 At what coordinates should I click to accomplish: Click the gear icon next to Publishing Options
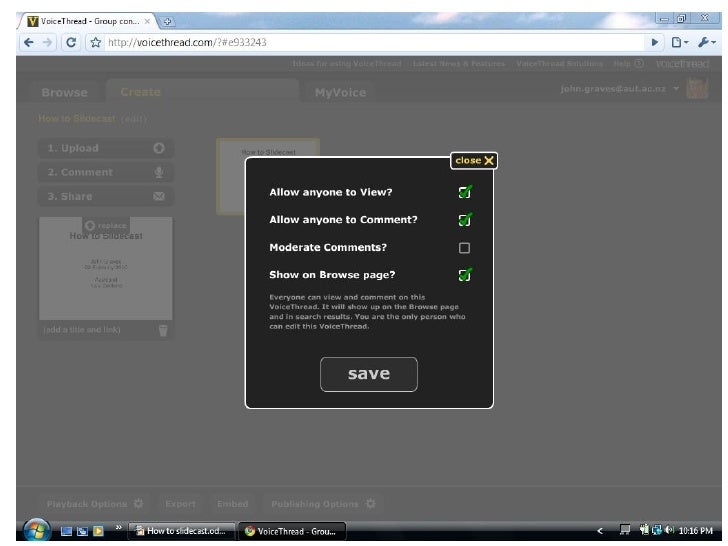point(370,504)
